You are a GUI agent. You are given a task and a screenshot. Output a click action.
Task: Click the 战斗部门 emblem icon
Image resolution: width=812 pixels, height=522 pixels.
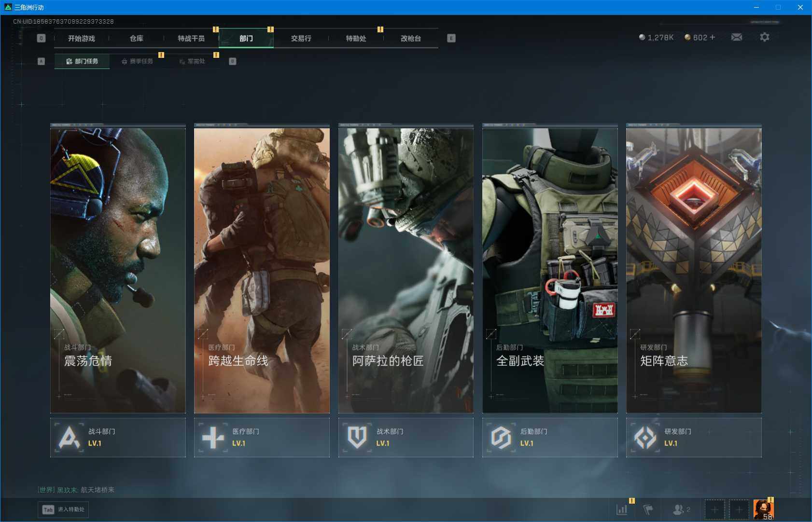[69, 438]
